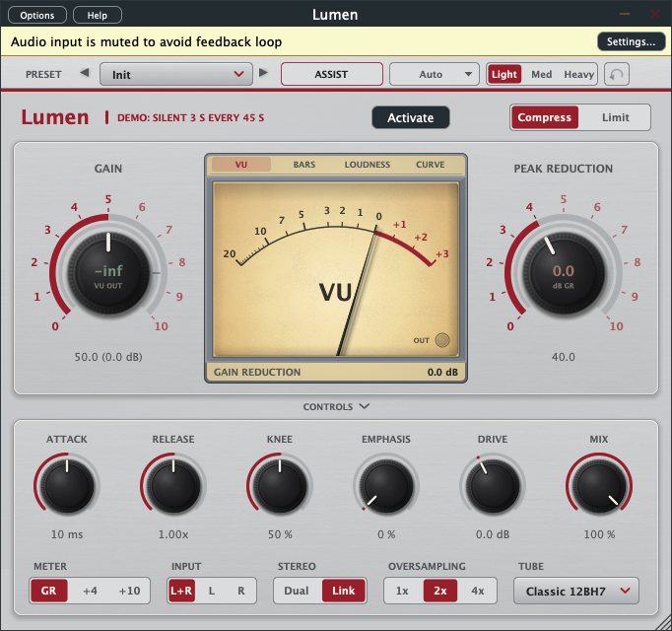Open audio Settings... button
Screen dimensions: 672x631
point(631,41)
